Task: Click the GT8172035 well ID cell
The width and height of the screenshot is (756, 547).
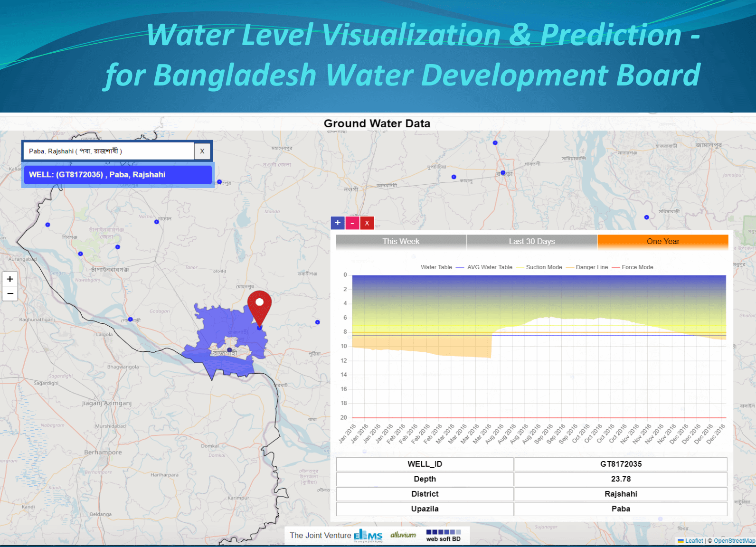Action: [x=621, y=464]
